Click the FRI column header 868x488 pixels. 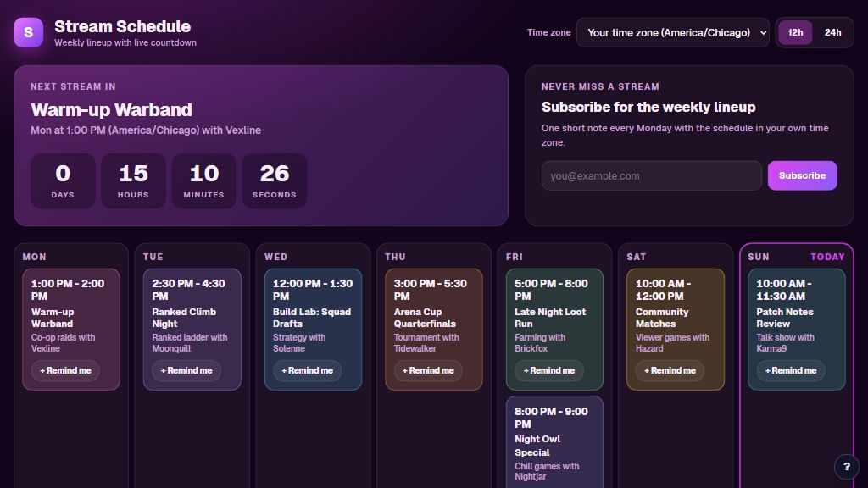point(515,257)
